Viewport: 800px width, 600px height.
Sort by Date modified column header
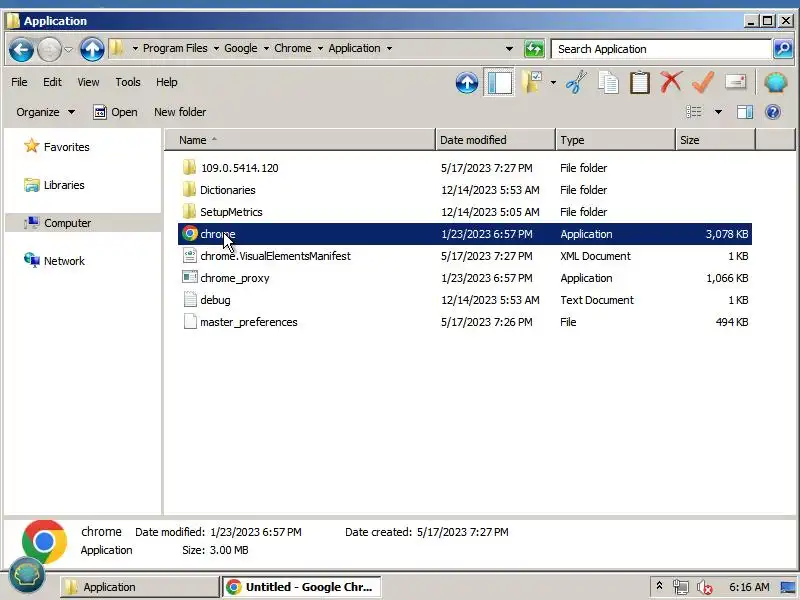[495, 140]
